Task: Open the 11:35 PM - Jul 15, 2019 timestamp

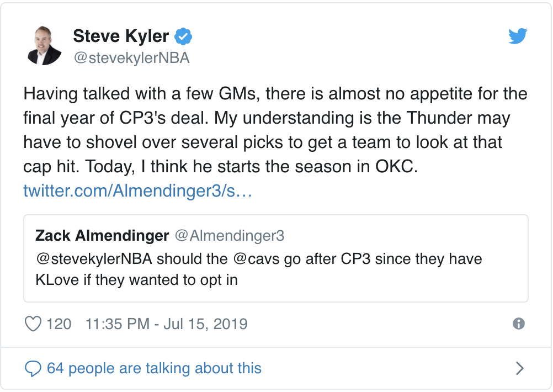Action: pos(166,324)
